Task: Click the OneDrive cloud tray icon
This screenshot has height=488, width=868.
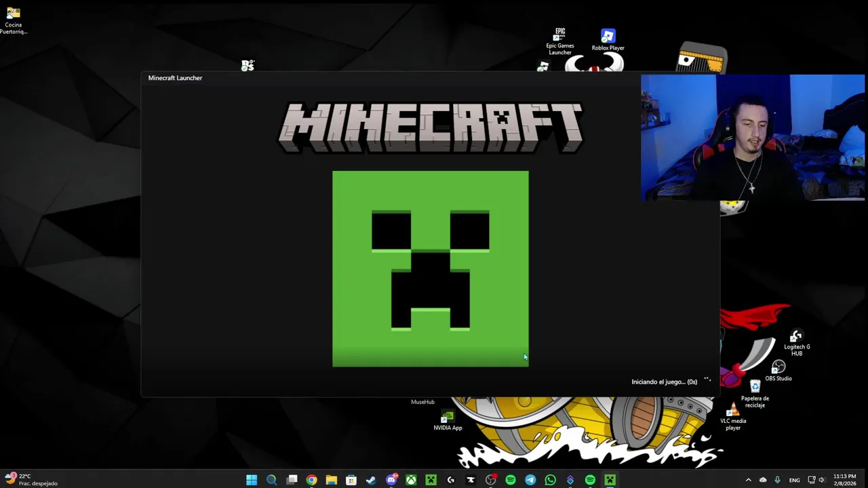Action: (763, 480)
